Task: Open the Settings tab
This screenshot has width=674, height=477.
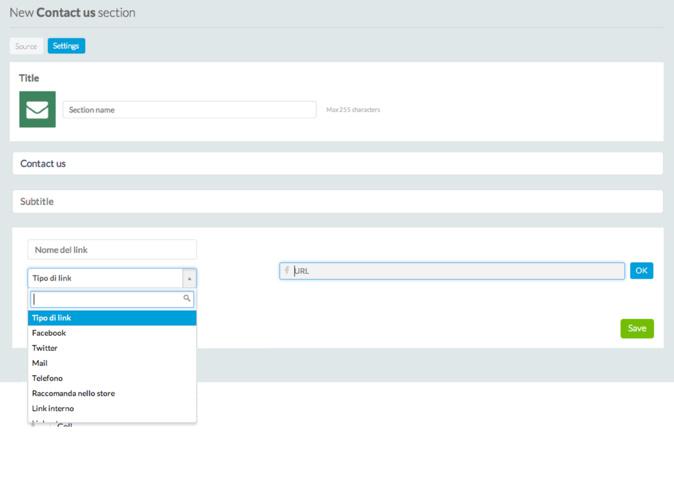Action: (x=66, y=46)
